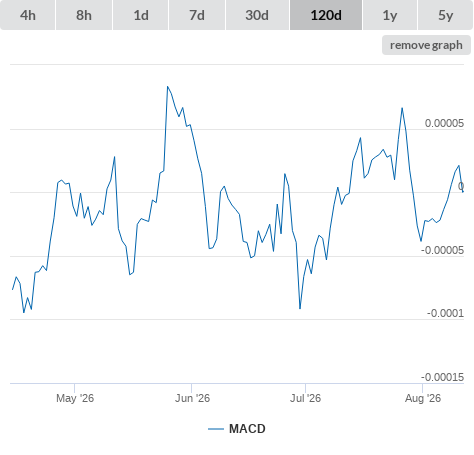This screenshot has height=455, width=474.
Task: Click the blue MACD legend line swatch
Action: tap(216, 429)
